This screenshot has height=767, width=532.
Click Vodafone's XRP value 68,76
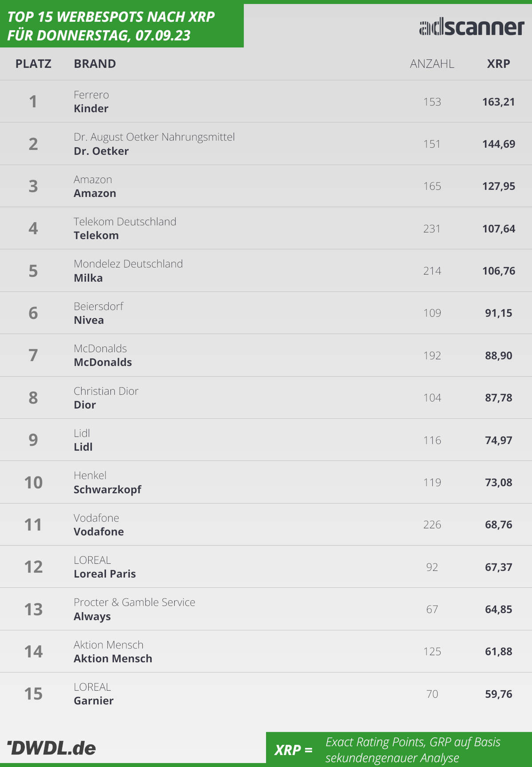[x=499, y=525]
